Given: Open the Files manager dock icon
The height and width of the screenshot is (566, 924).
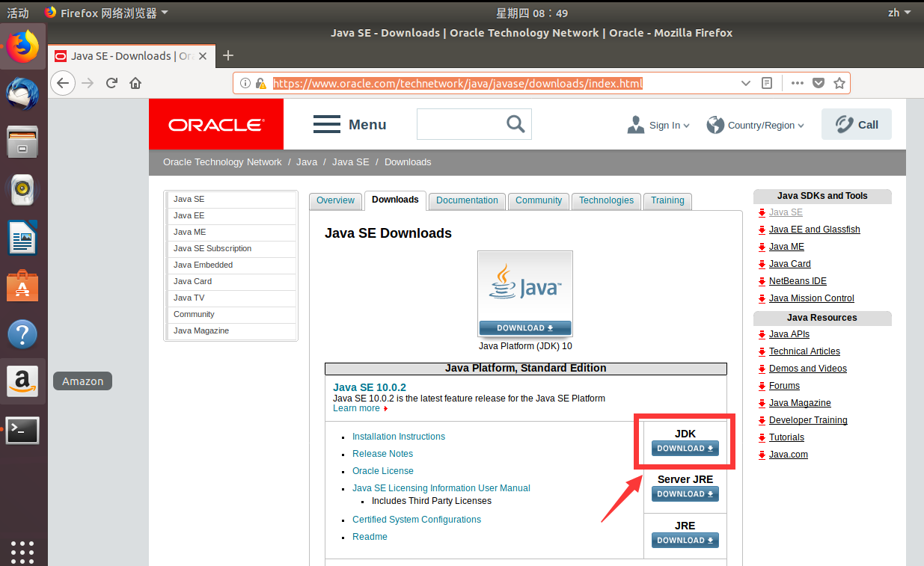Looking at the screenshot, I should pos(22,142).
